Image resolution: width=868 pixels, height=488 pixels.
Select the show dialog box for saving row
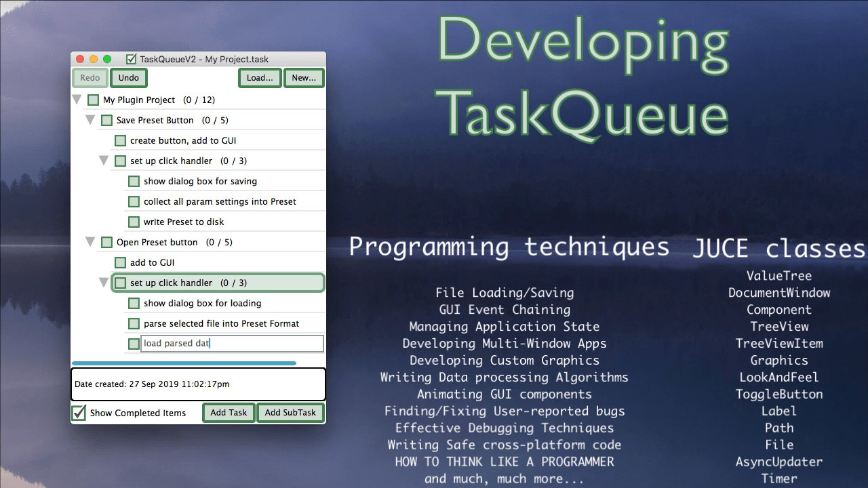pos(225,182)
